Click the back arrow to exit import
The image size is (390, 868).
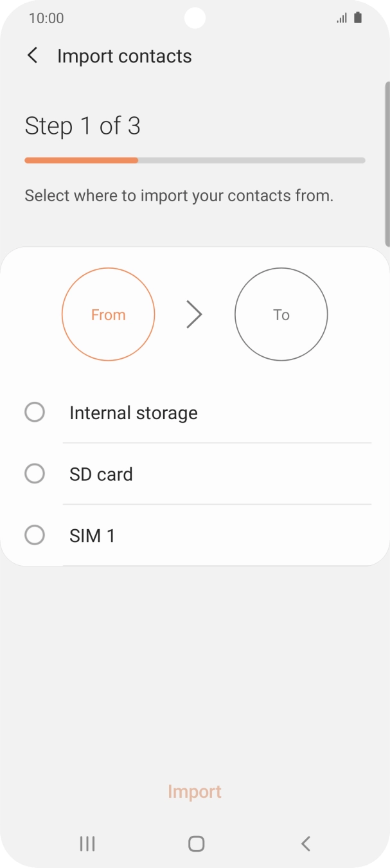pyautogui.click(x=32, y=55)
